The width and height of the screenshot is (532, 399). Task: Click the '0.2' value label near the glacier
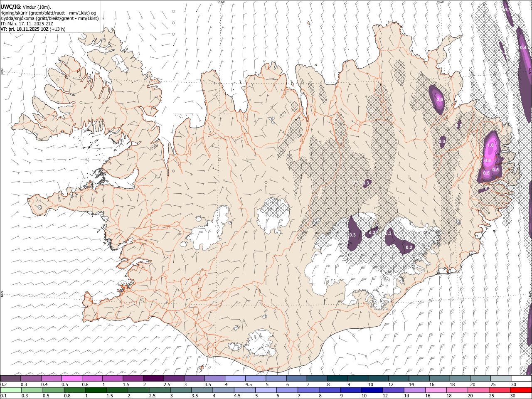coord(409,247)
